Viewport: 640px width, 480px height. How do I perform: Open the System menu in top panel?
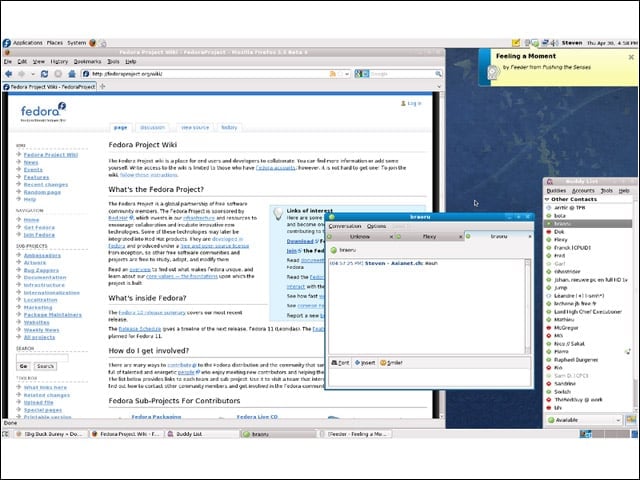(x=76, y=43)
